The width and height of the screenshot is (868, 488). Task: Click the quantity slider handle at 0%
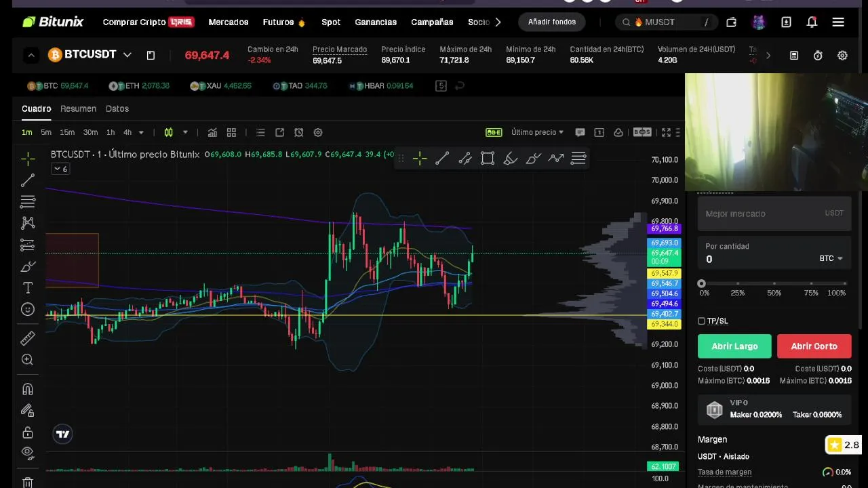(x=701, y=284)
